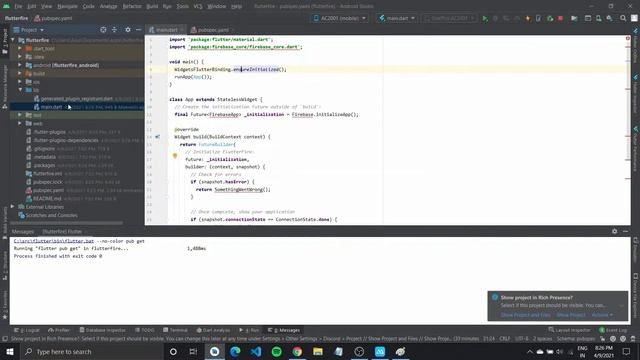Open Project panel gear settings
640x360 pixels.
[128, 30]
